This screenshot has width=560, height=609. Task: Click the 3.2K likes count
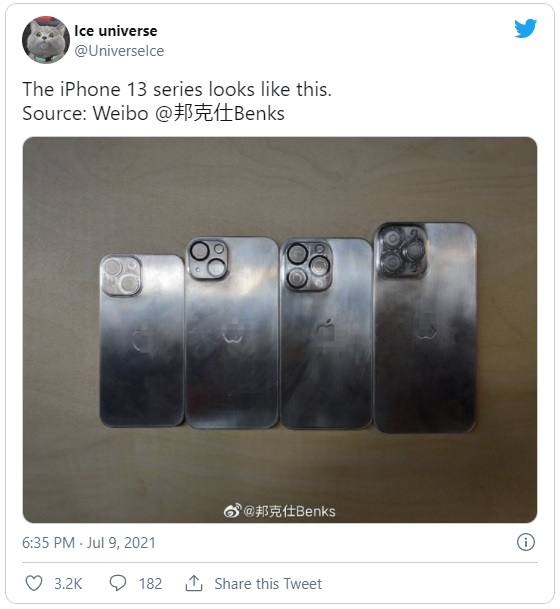coord(68,583)
